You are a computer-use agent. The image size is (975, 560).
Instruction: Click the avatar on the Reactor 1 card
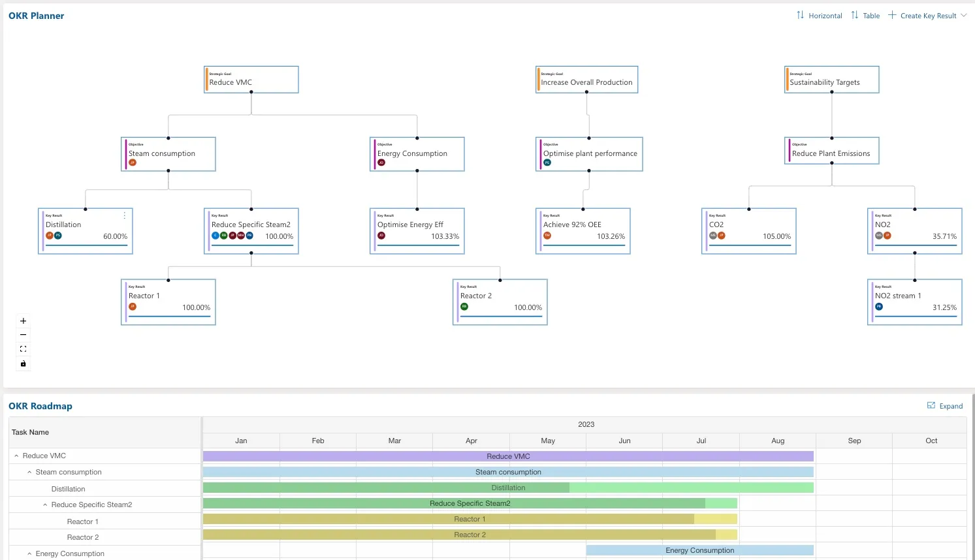click(x=133, y=306)
